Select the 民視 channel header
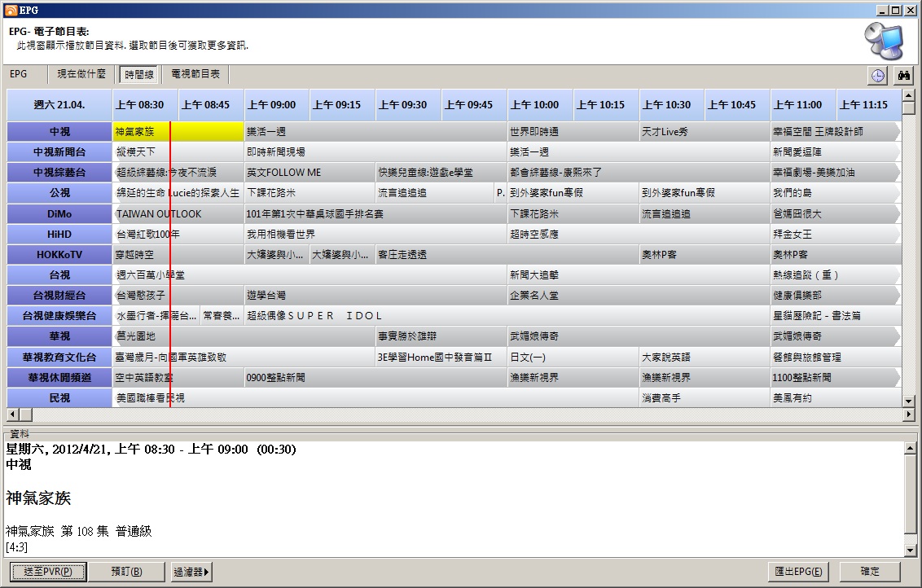922x588 pixels. click(59, 398)
